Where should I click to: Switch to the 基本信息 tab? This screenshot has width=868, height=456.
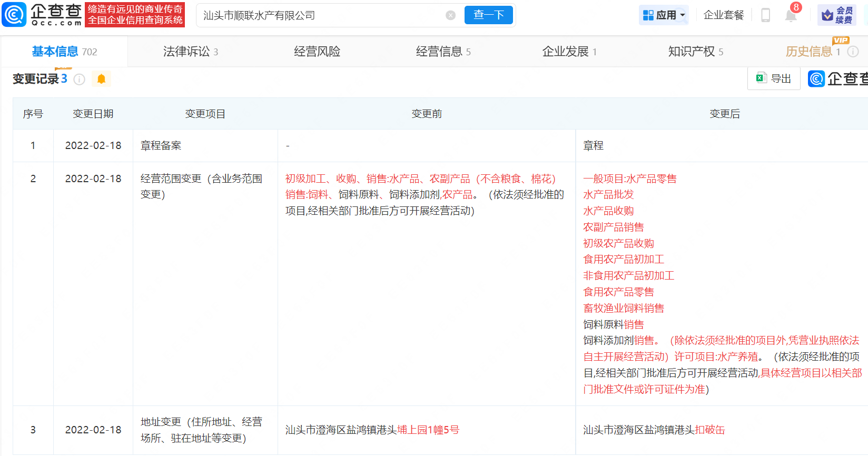64,52
